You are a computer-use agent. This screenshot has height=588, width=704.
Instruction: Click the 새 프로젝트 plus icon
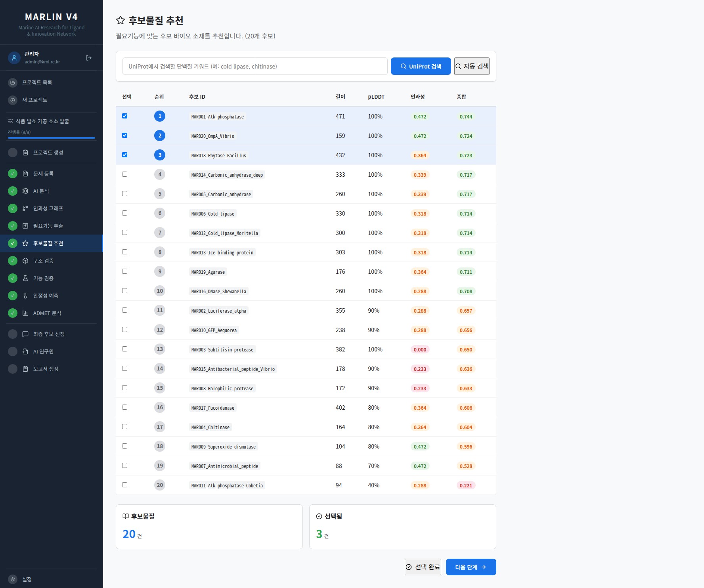(13, 100)
